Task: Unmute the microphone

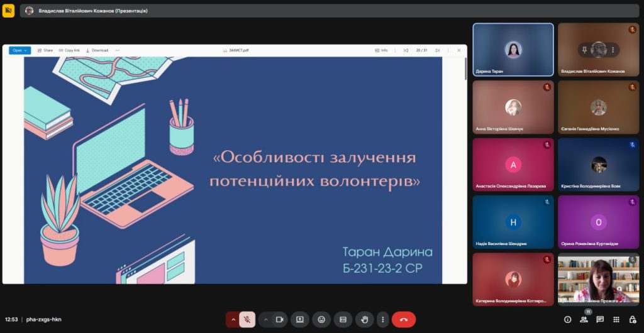Action: [247, 319]
